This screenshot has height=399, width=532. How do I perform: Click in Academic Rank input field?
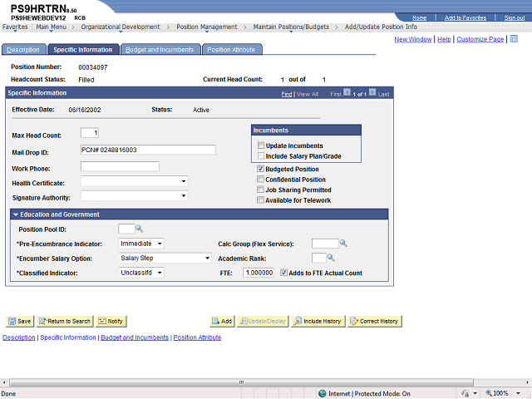coord(319,258)
